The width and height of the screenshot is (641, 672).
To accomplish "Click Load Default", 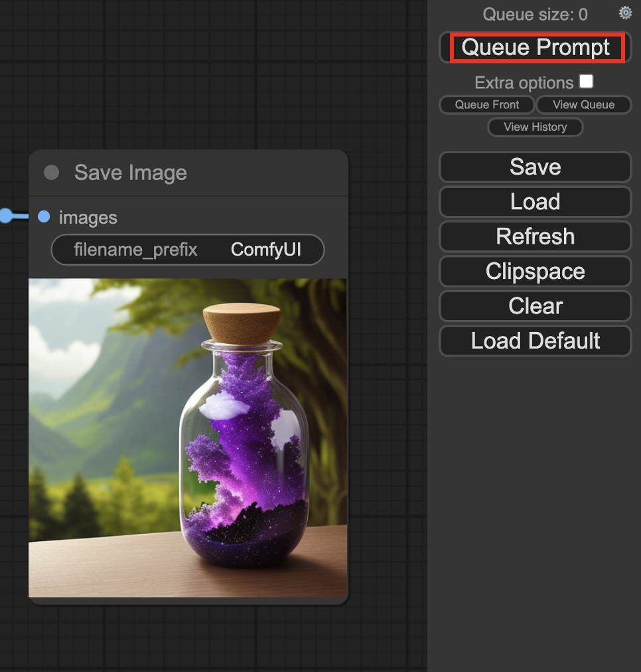I will 535,341.
